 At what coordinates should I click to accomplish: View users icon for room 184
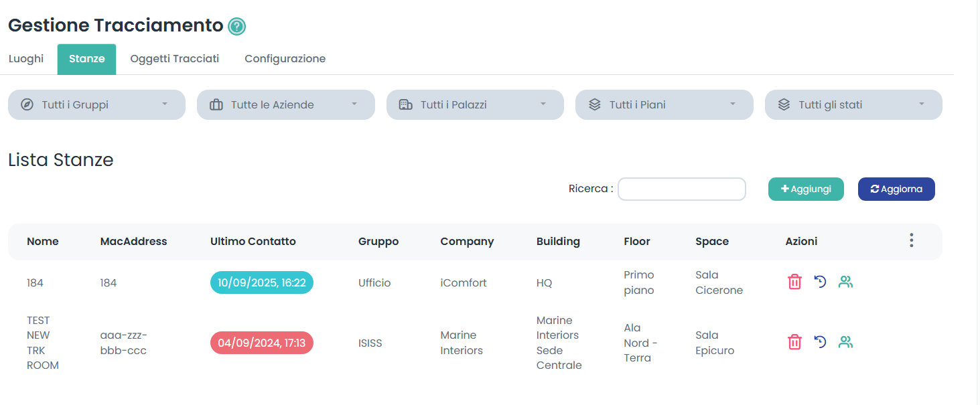[845, 282]
